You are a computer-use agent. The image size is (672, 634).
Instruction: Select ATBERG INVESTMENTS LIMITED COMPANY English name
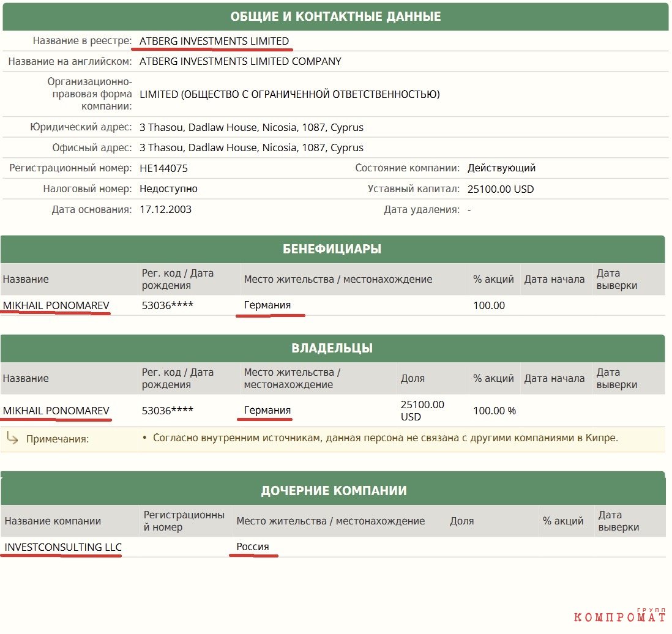click(241, 61)
